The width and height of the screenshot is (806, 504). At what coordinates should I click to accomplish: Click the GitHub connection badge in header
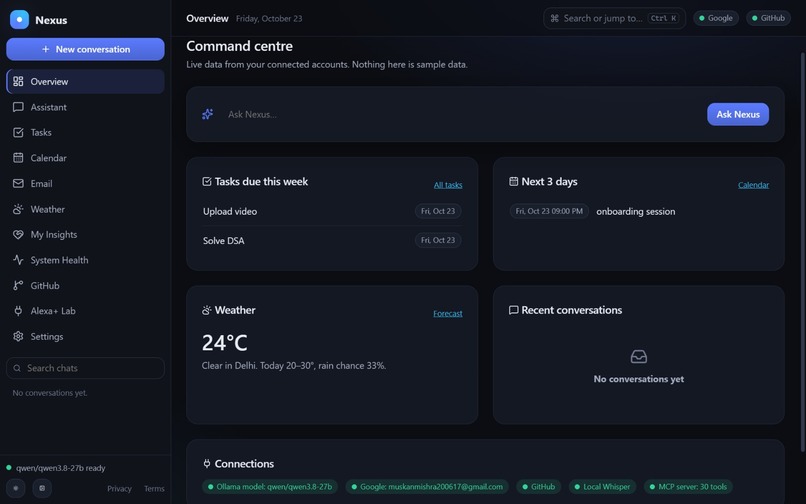point(768,19)
